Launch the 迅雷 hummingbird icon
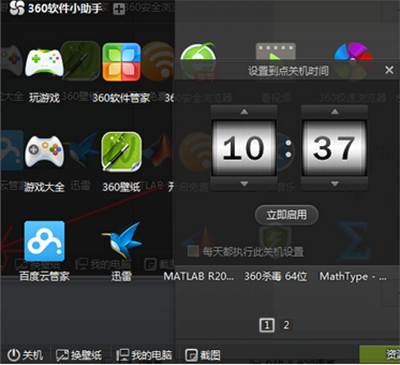Image resolution: width=400 pixels, height=365 pixels. pos(121,240)
